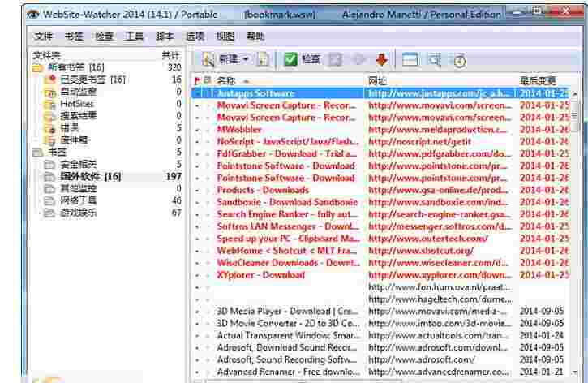This screenshot has height=383, width=588.
Task: Open the 工具 menu
Action: pos(135,37)
